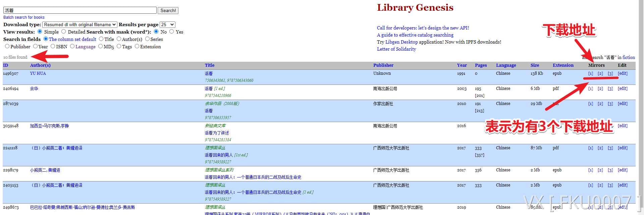This screenshot has height=215, width=644.
Task: Sort results by Publisher column header
Action: (x=383, y=65)
